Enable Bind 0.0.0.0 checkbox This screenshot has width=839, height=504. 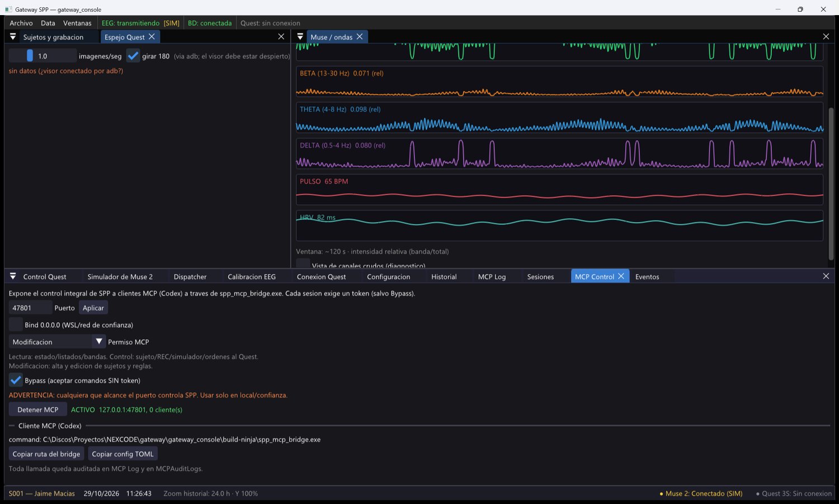(16, 324)
